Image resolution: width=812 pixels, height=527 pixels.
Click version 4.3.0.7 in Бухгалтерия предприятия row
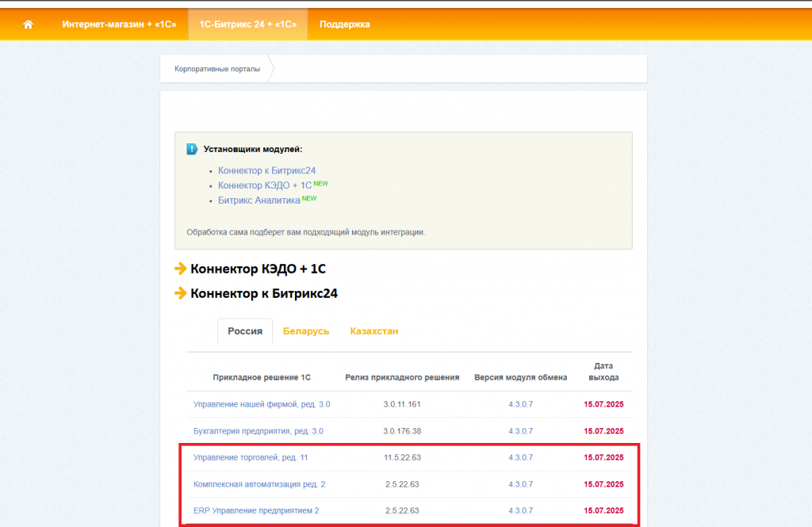[x=520, y=431]
